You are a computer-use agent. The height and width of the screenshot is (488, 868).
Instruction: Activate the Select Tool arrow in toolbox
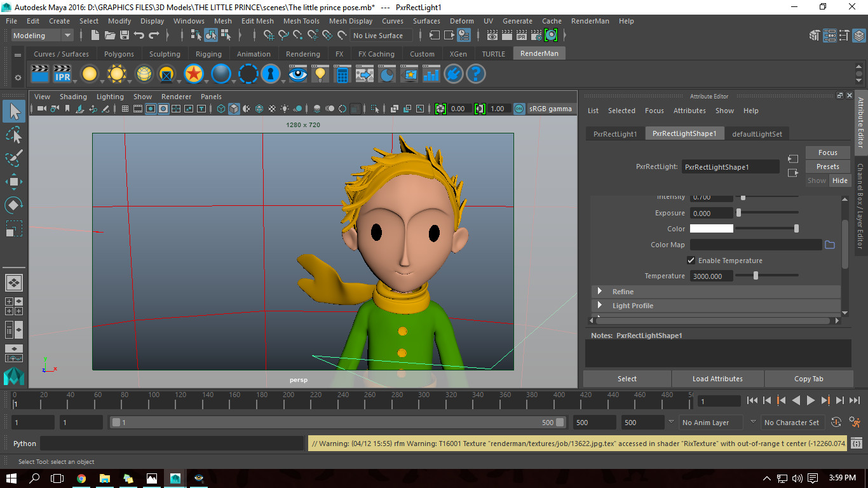pos(14,112)
